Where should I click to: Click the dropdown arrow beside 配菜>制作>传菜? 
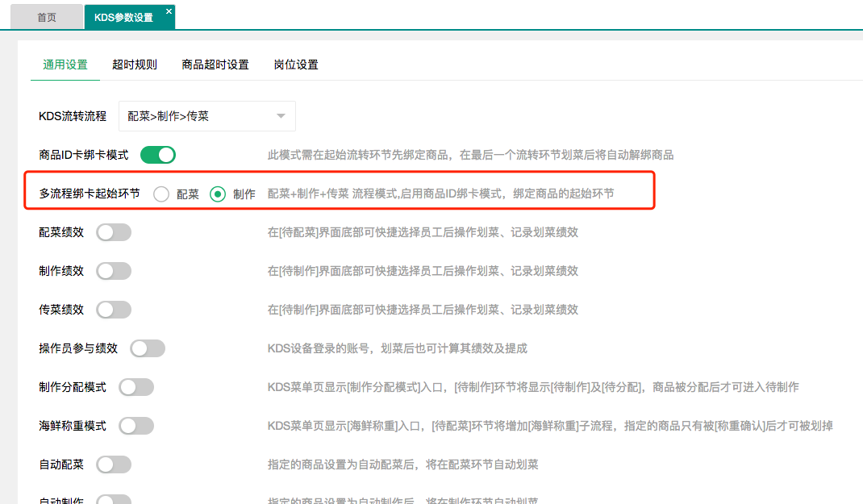pos(281,116)
